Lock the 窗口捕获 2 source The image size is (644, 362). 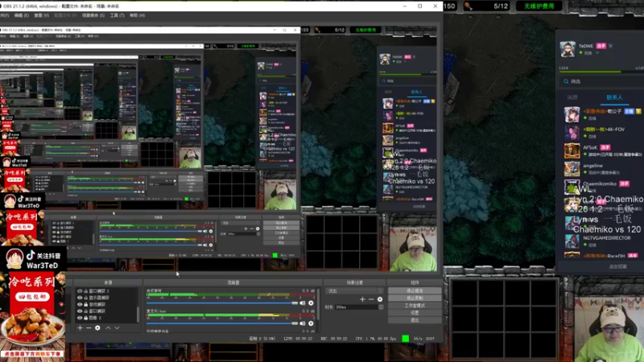click(86, 291)
